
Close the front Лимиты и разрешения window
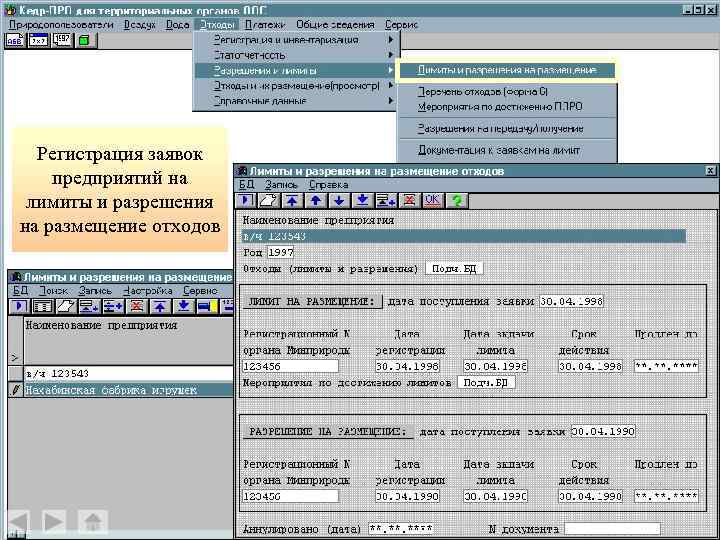pyautogui.click(x=710, y=171)
